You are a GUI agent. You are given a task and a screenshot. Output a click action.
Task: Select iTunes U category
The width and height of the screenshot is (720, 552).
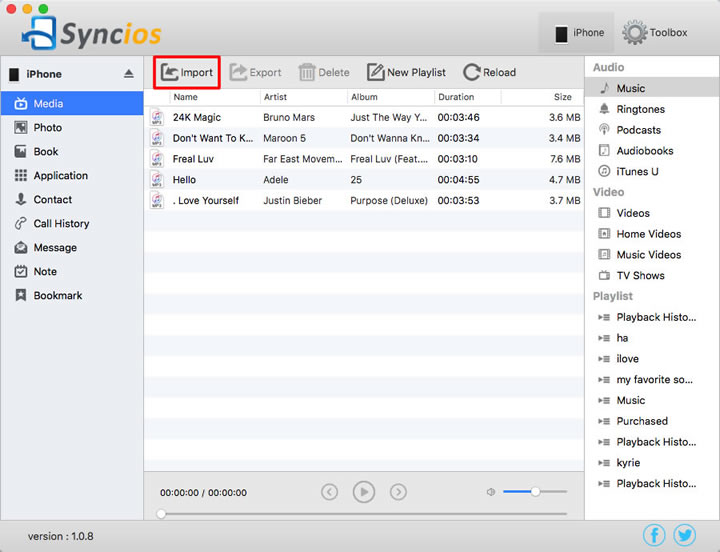652,171
